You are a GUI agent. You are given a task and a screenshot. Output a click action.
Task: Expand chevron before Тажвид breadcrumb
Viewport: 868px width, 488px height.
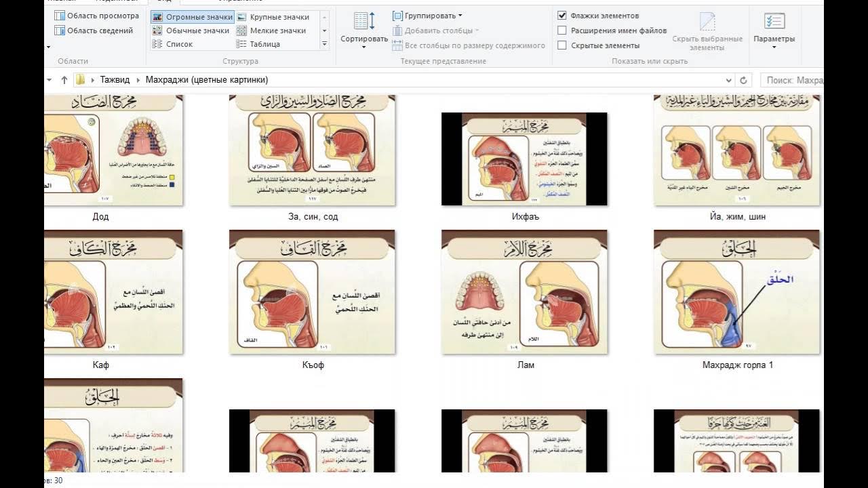[92, 80]
